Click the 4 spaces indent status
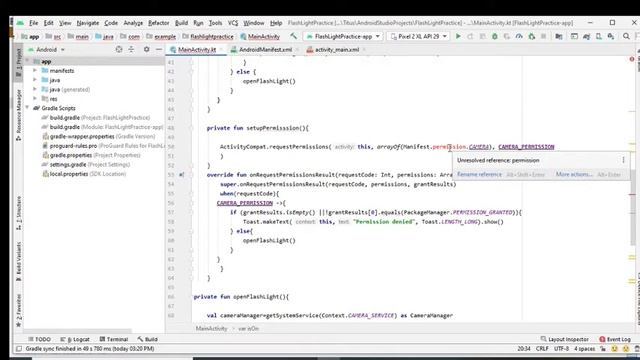 [584, 349]
